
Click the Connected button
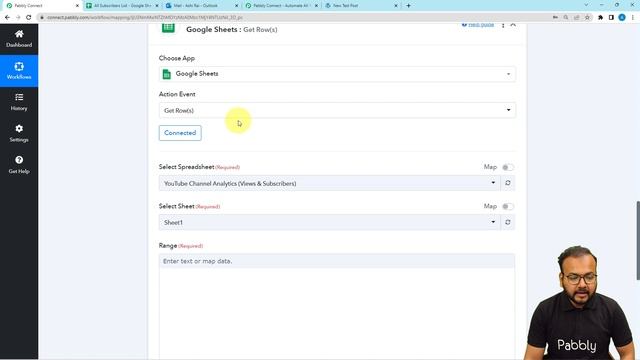pyautogui.click(x=180, y=133)
